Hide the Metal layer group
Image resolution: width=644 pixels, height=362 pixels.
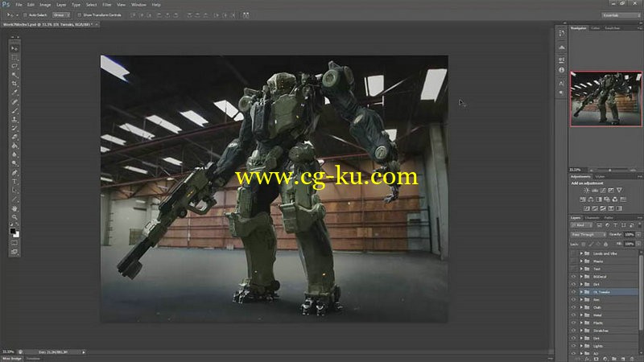click(x=573, y=315)
